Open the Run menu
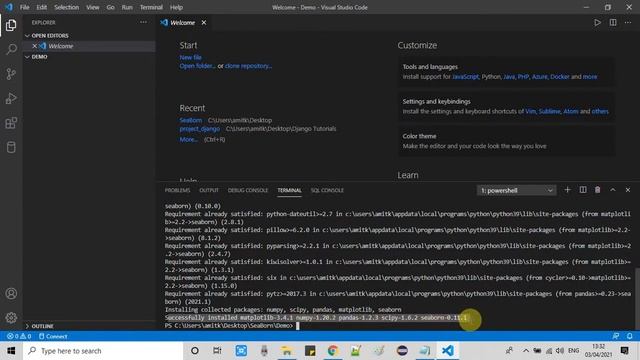The height and width of the screenshot is (360, 640). click(127, 7)
